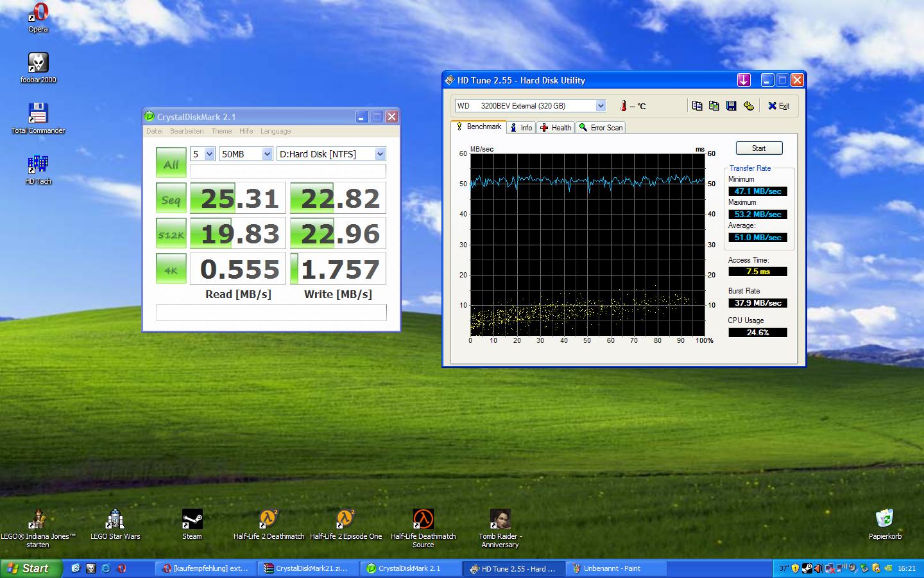Click HD Tune copy screenshot icon
The height and width of the screenshot is (578, 924).
pos(714,105)
